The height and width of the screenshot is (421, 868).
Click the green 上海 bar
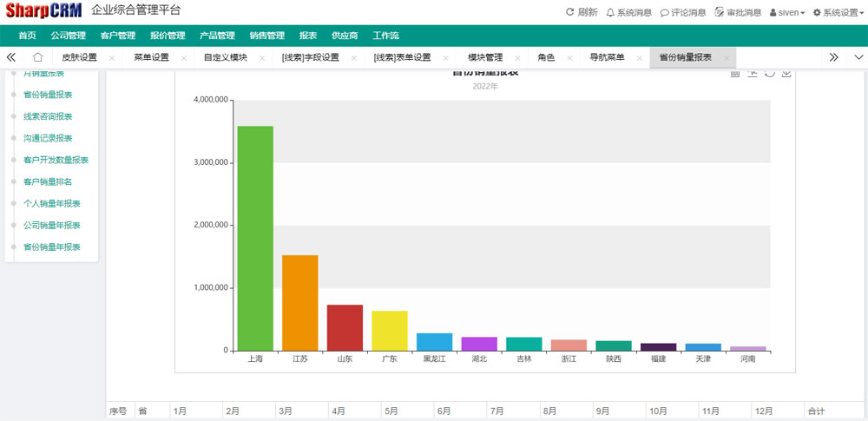point(255,238)
